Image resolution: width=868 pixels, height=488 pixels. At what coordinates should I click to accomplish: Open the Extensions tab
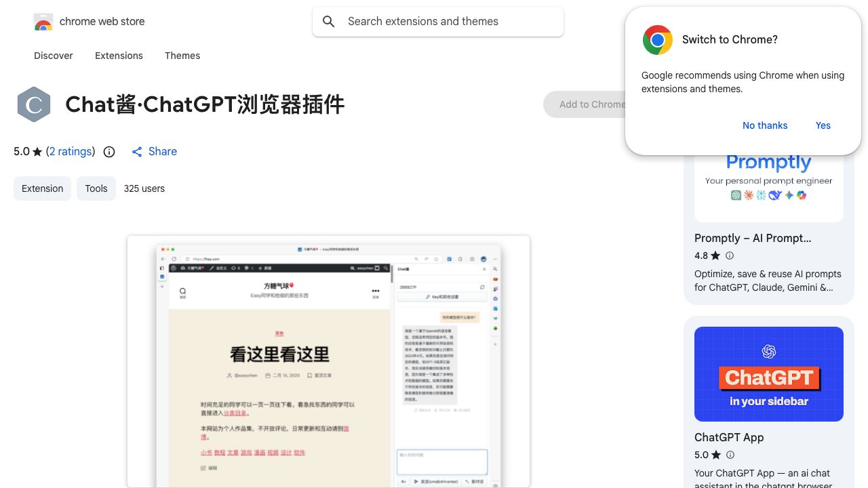coord(119,56)
